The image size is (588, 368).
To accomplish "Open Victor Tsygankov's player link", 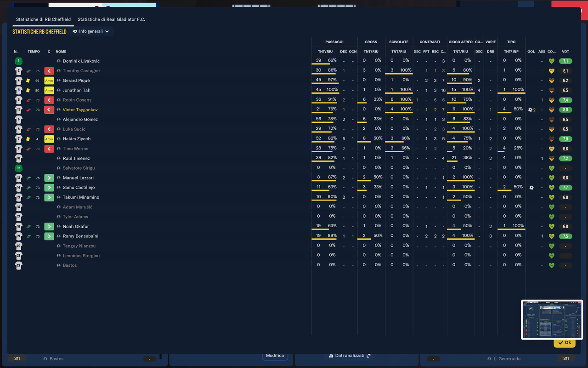I will click(80, 110).
